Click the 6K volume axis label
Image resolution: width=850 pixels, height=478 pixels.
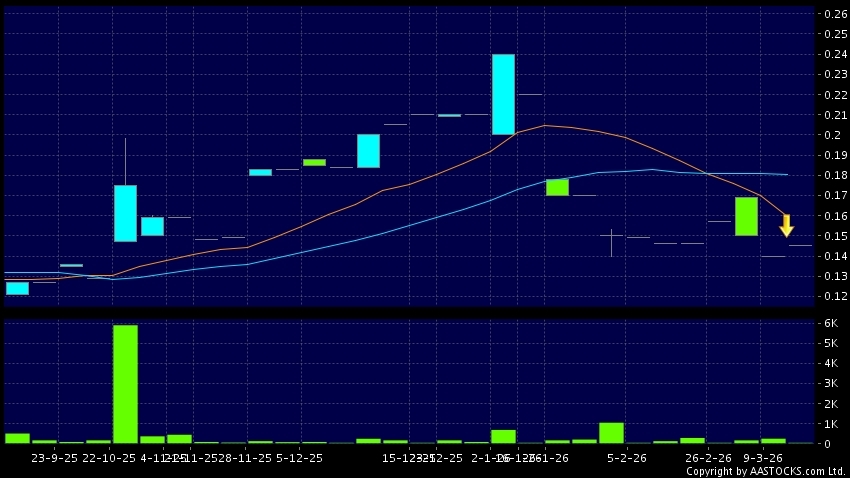click(x=830, y=323)
